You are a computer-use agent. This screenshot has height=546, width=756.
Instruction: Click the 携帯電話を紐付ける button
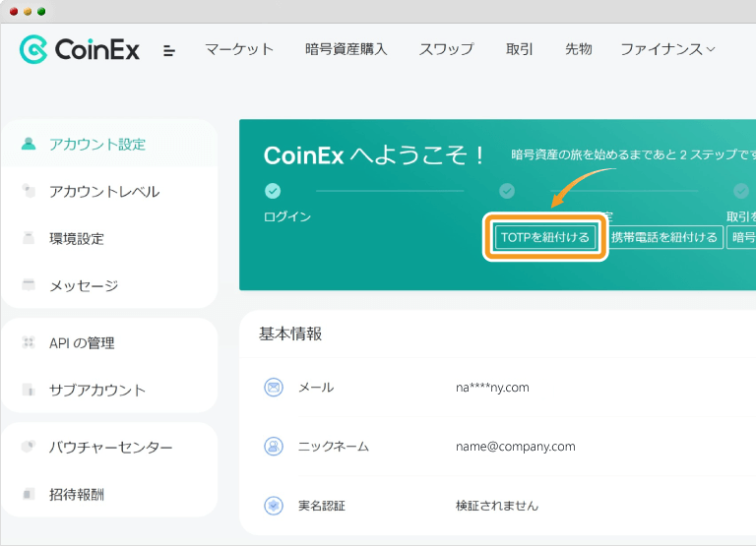click(x=663, y=237)
